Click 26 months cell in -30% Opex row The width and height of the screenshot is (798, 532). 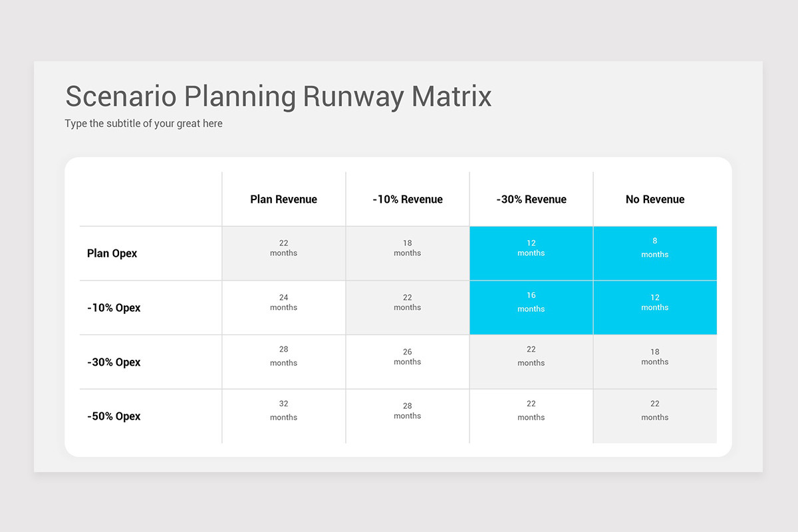[408, 362]
